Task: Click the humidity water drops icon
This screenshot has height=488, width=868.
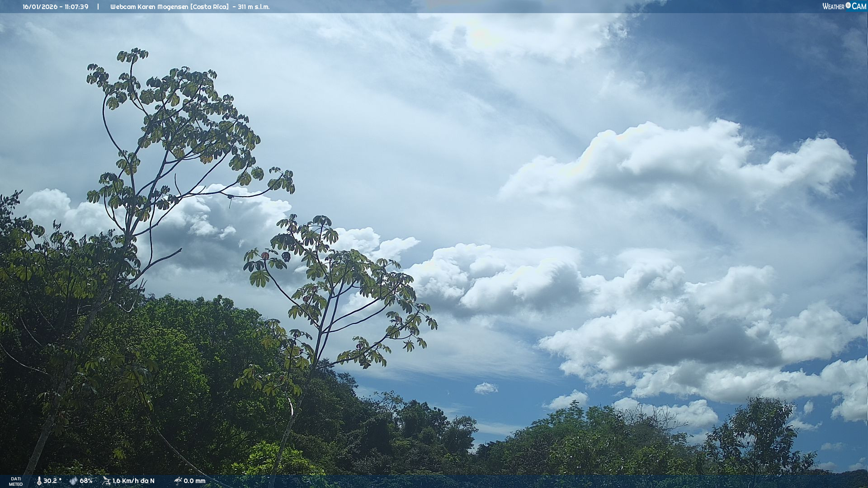Action: click(73, 481)
